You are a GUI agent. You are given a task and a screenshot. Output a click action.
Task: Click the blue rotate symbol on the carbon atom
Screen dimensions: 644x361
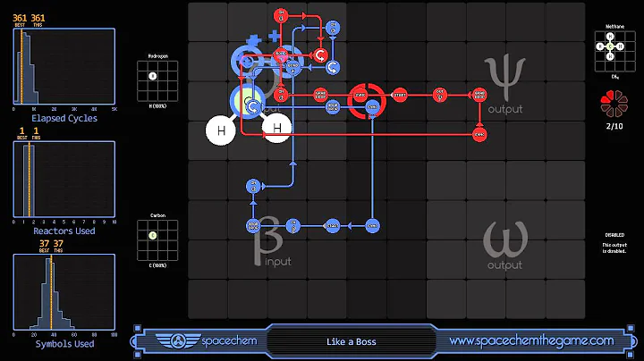(x=253, y=106)
